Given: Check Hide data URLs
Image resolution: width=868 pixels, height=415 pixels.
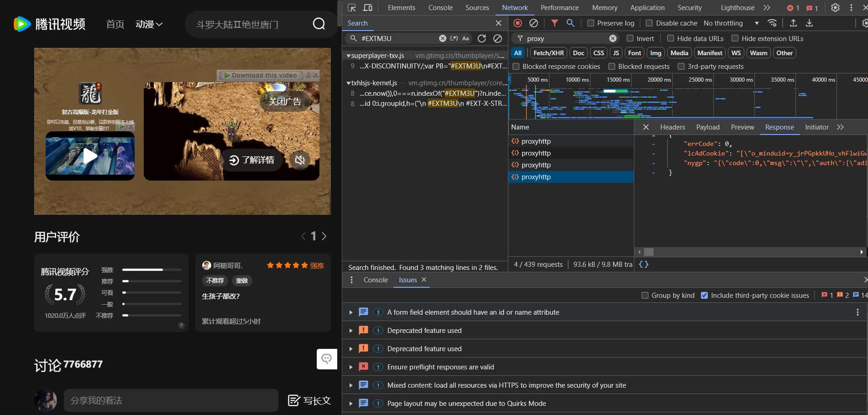Looking at the screenshot, I should (670, 38).
